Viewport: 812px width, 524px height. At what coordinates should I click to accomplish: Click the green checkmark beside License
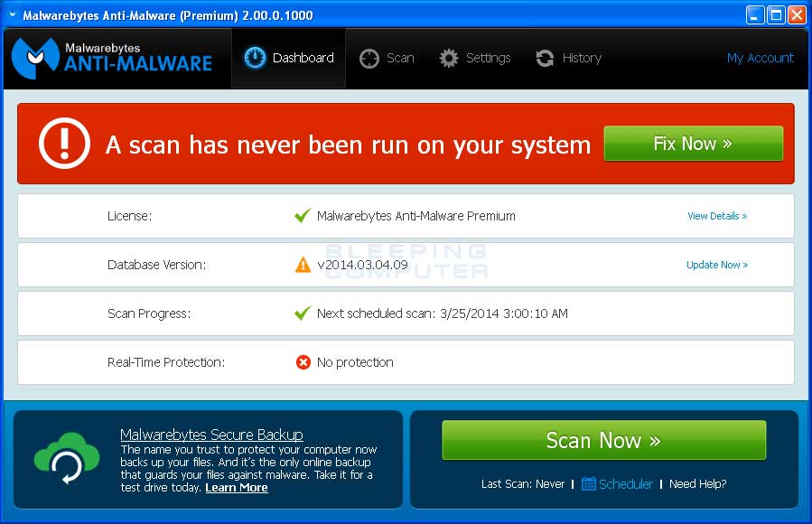(x=303, y=215)
